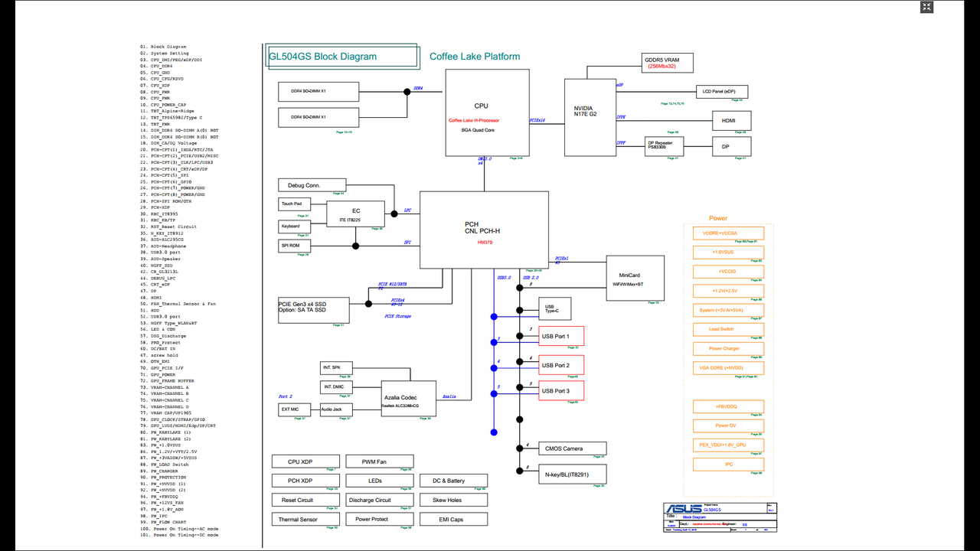The height and width of the screenshot is (551, 980).
Task: Select index entry 99. PW_FLOW CHART
Action: tap(164, 522)
